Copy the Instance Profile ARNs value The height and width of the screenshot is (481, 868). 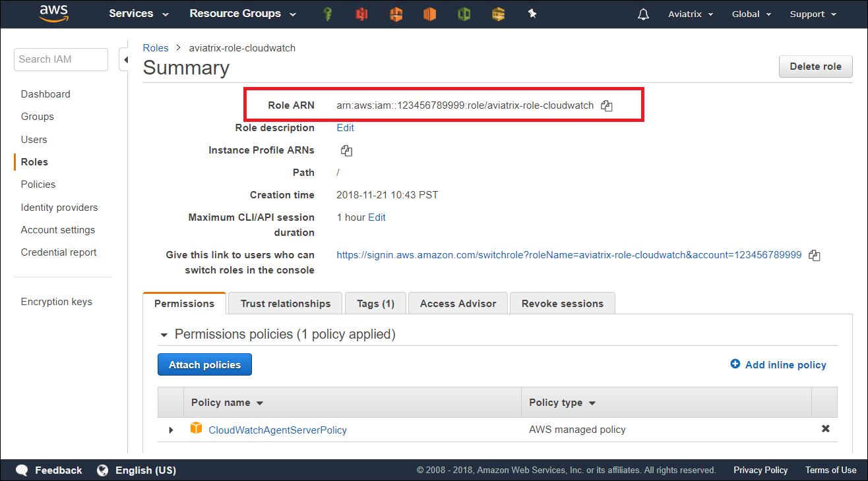(x=346, y=150)
